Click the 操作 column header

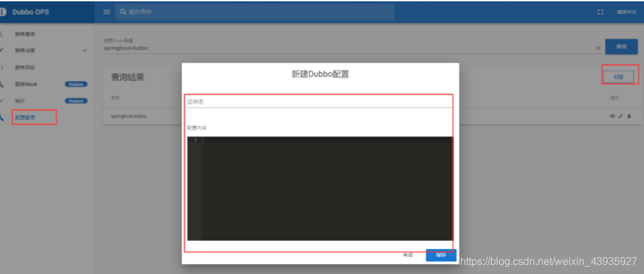pos(615,98)
